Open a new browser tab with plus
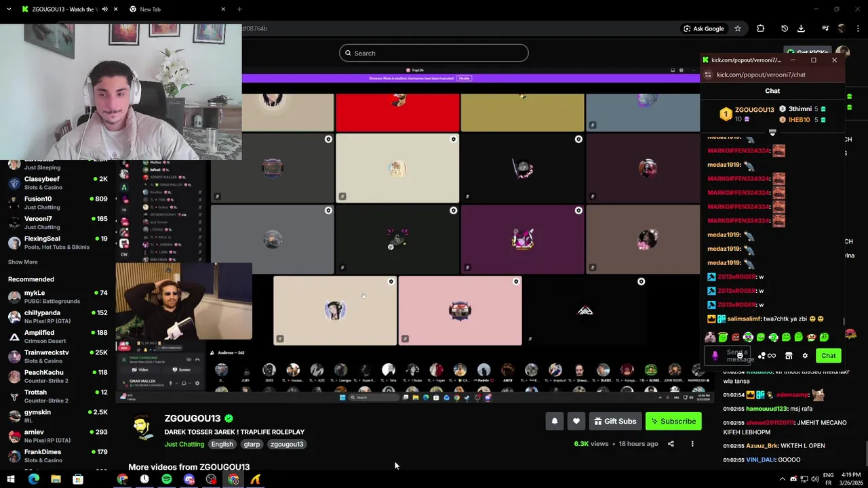This screenshot has height=488, width=868. pos(239,9)
